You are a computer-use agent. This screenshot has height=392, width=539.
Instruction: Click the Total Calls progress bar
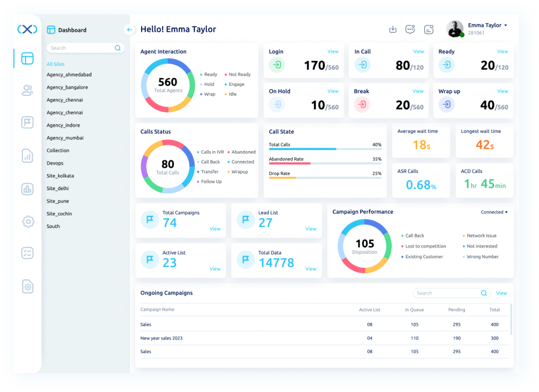(325, 149)
